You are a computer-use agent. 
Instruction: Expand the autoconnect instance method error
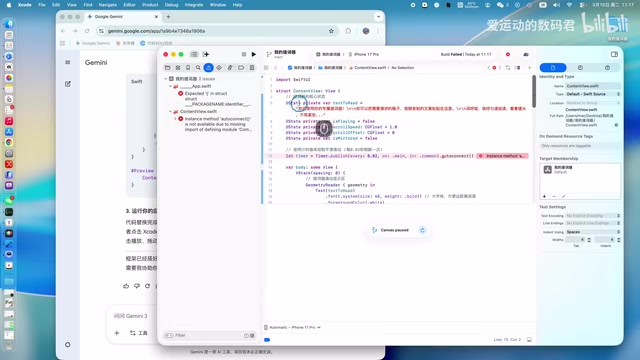(176, 119)
